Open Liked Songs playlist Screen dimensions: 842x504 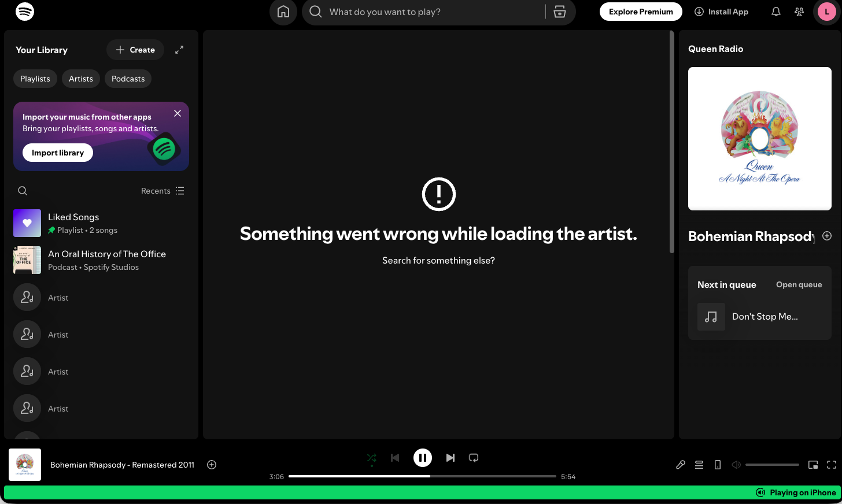pos(101,223)
